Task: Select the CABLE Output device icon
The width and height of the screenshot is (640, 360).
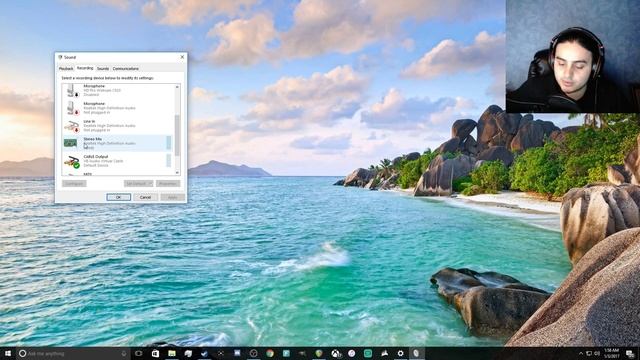Action: click(71, 161)
